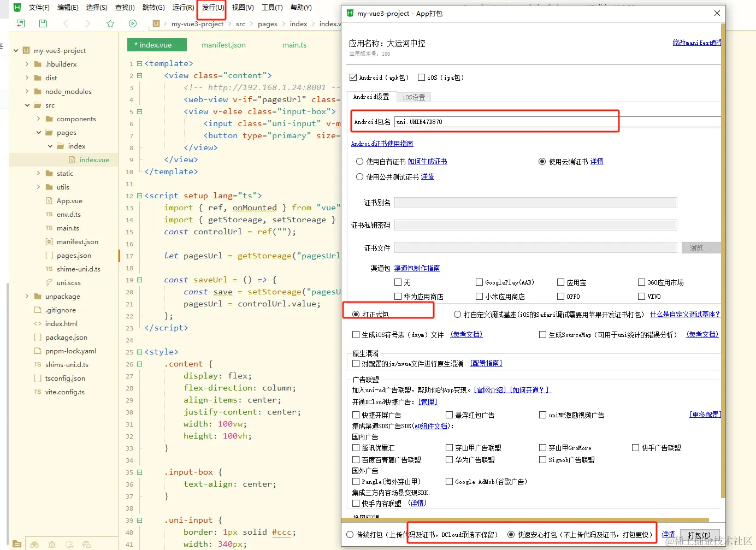This screenshot has height=550, width=756.
Task: Click the dialog vertical scrollbar
Action: [x=723, y=261]
